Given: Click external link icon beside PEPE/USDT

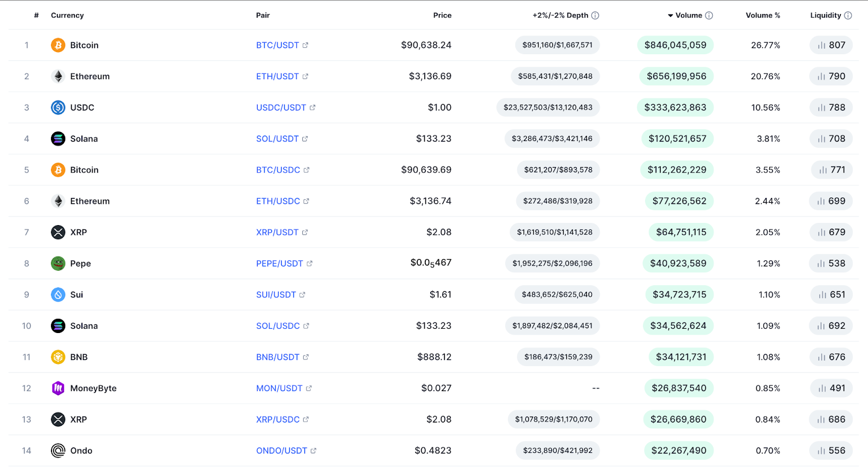Looking at the screenshot, I should pos(310,264).
